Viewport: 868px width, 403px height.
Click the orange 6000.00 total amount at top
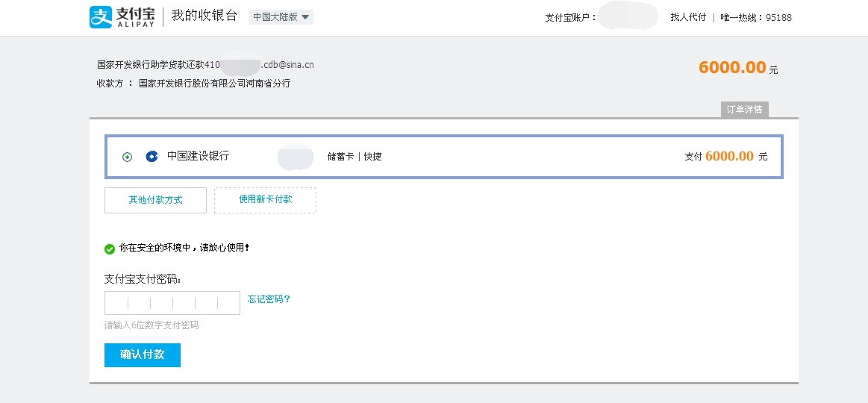coord(732,68)
